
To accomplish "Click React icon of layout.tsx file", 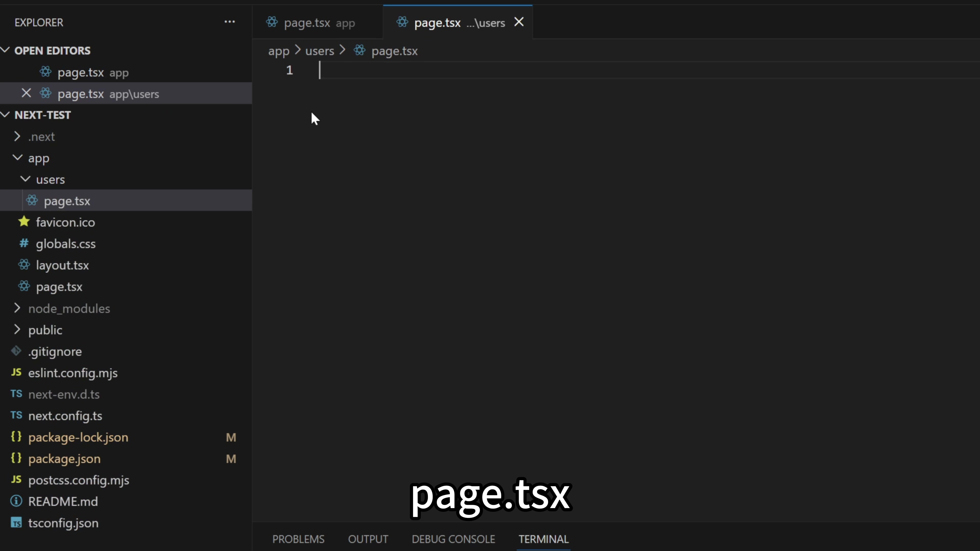I will point(24,265).
